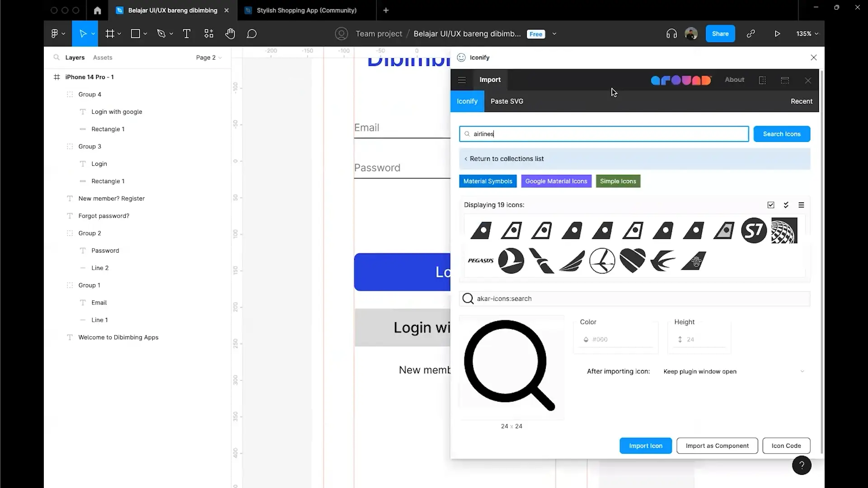Click the airlines search input field
The image size is (868, 488).
[604, 134]
